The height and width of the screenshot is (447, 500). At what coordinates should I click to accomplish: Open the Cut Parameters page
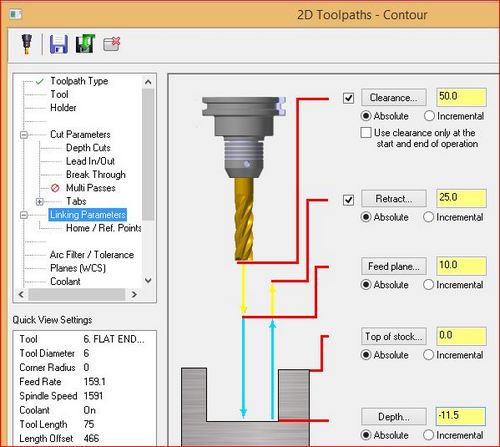coord(80,134)
